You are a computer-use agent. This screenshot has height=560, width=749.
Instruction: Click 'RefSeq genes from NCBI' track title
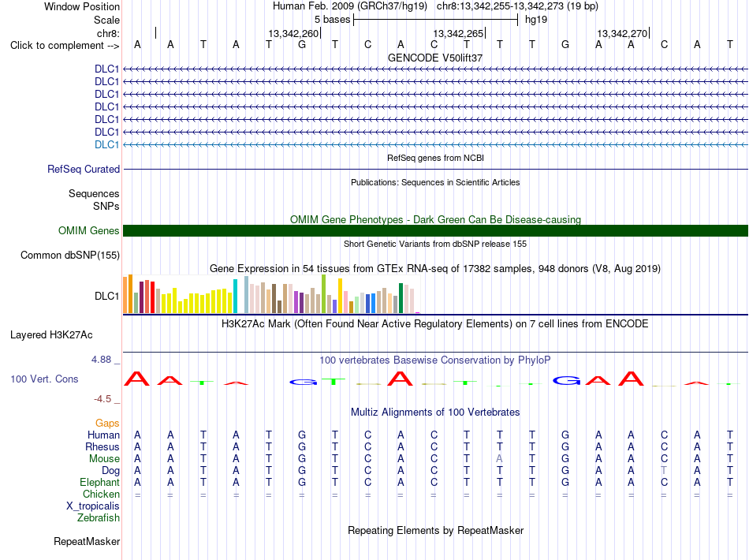pos(435,158)
